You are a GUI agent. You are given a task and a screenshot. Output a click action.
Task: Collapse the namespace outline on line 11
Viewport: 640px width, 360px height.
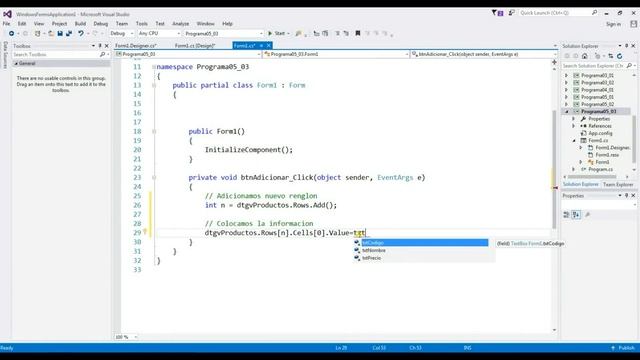[x=154, y=67]
